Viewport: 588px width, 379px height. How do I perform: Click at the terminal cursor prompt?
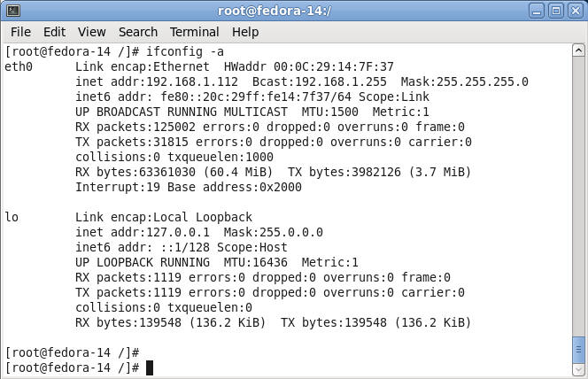[x=150, y=367]
